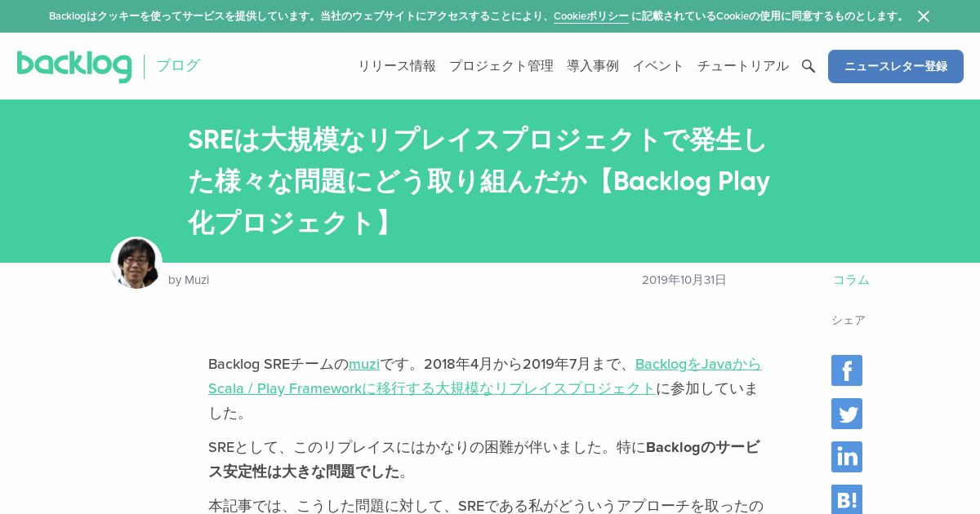Open the プロジェクト管理 menu item
The image size is (980, 514).
501,66
